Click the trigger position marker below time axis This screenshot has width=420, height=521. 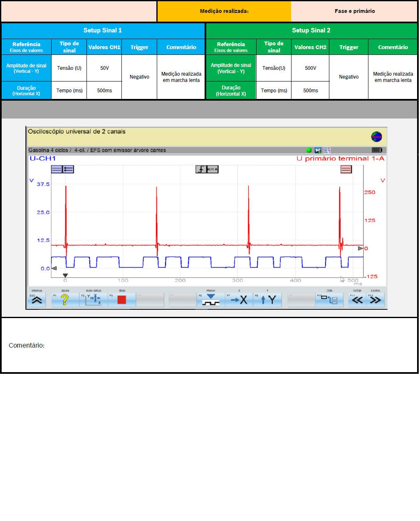click(x=65, y=275)
